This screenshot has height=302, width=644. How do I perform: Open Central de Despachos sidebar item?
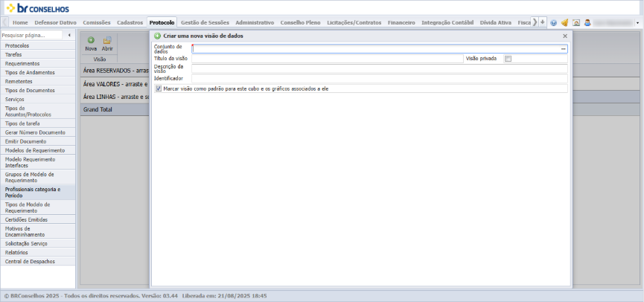tap(38, 261)
